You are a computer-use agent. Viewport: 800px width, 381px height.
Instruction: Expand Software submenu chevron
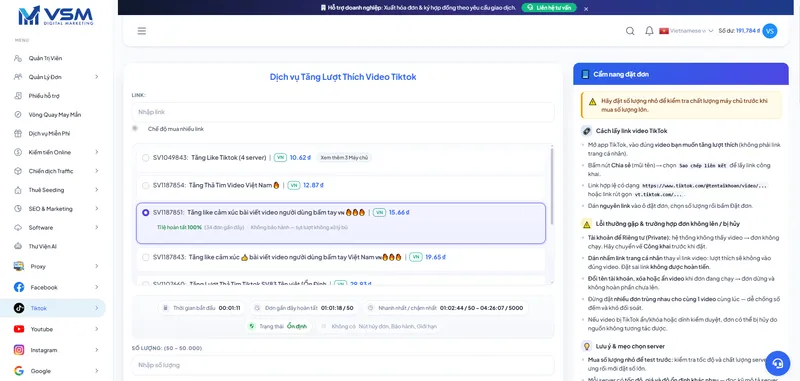[x=96, y=227]
